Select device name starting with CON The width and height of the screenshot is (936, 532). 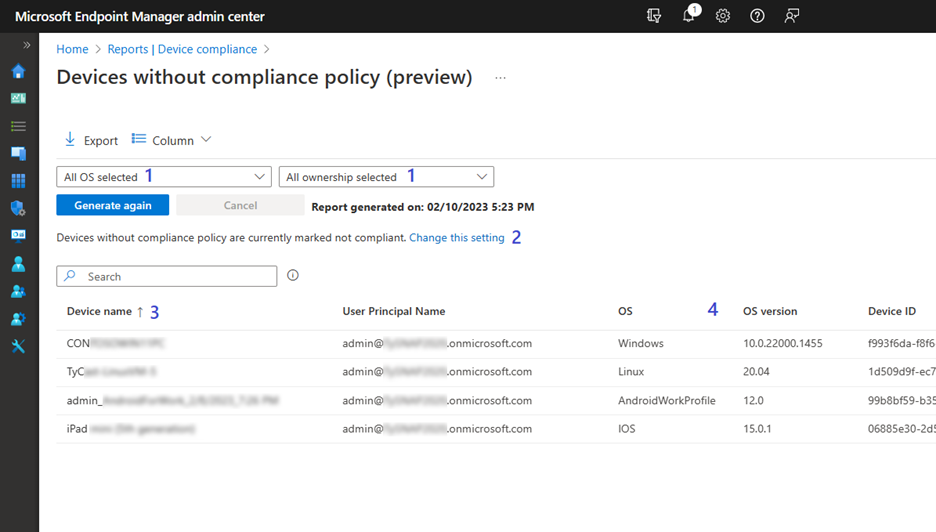[116, 343]
